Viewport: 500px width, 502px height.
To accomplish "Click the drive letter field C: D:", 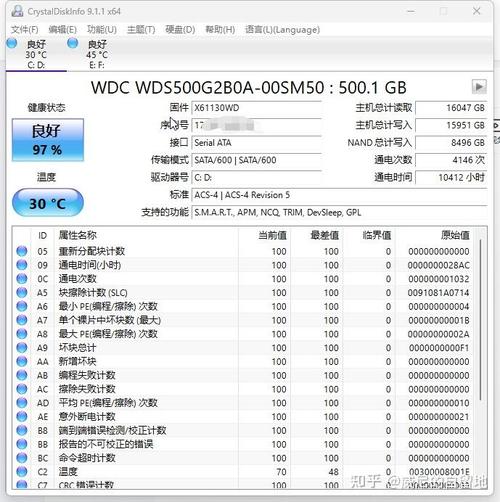I will pyautogui.click(x=257, y=177).
